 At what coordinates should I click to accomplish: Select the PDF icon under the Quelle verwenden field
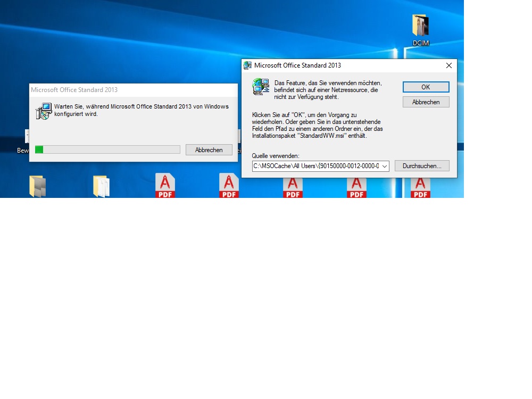pyautogui.click(x=293, y=188)
